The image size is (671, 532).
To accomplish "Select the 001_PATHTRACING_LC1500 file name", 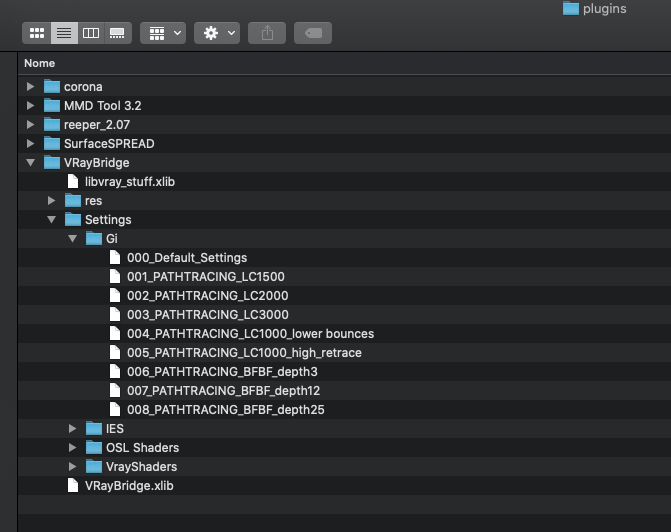I will click(206, 276).
